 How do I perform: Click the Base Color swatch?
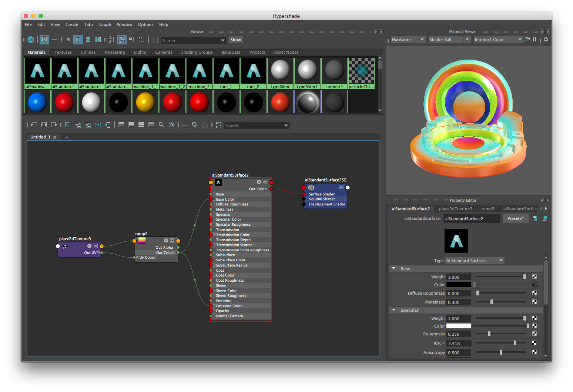tap(458, 285)
